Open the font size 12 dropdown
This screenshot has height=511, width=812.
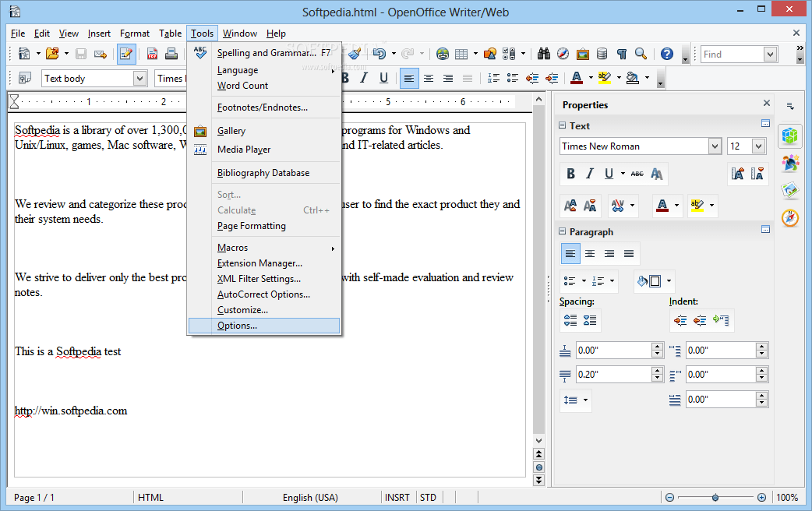click(x=759, y=146)
